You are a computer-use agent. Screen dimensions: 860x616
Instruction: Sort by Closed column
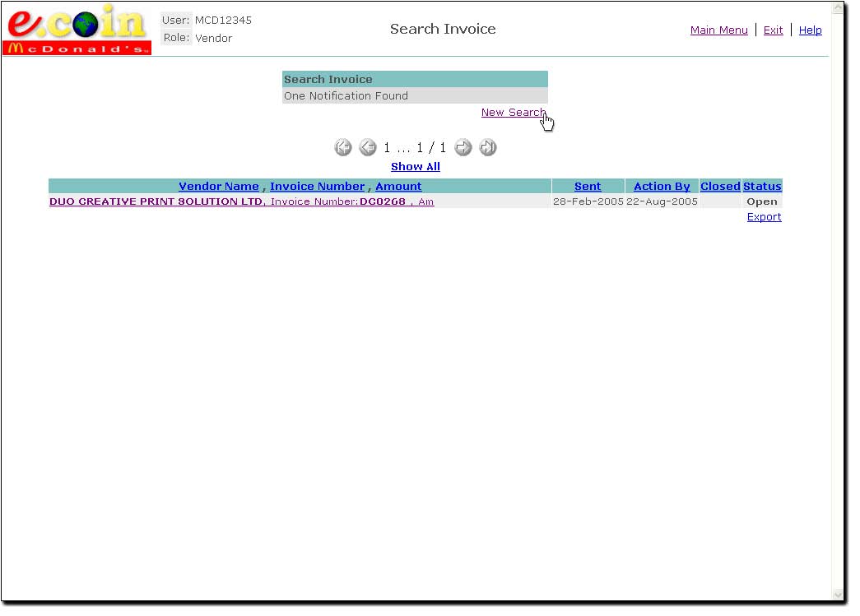tap(720, 187)
